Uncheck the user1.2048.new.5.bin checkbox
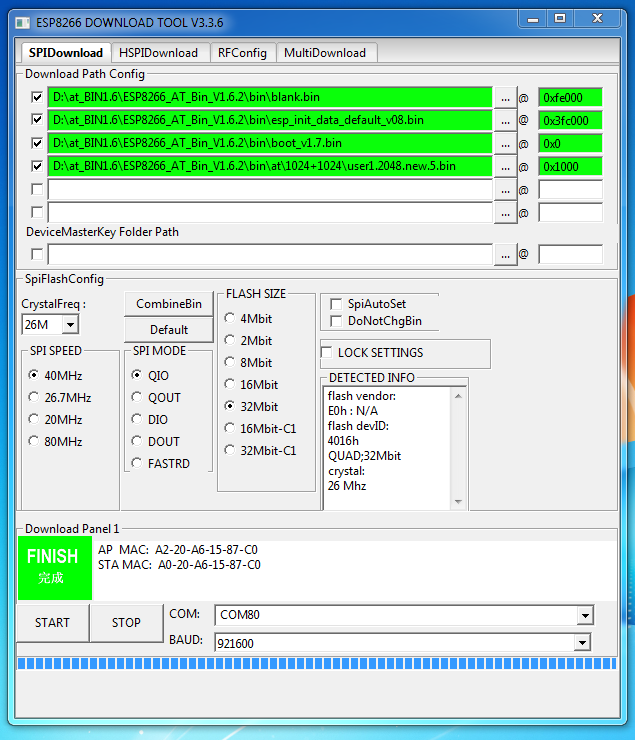The width and height of the screenshot is (635, 740). tap(37, 166)
